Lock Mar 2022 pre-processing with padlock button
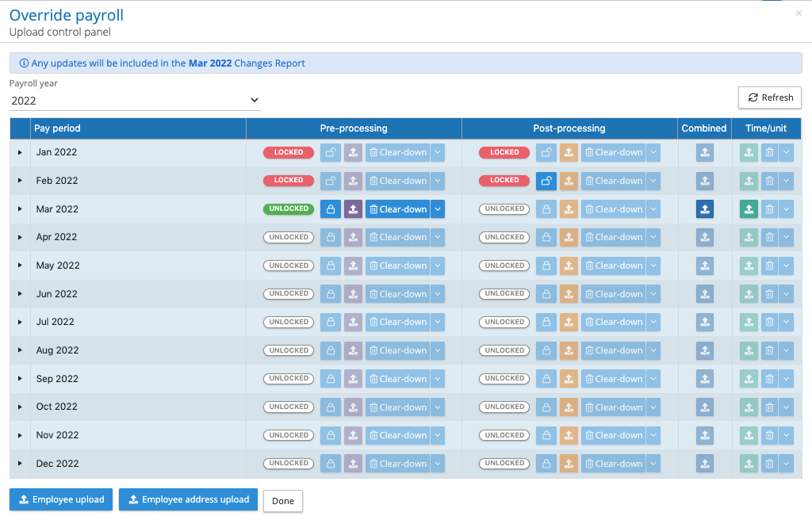The image size is (812, 520). 331,209
